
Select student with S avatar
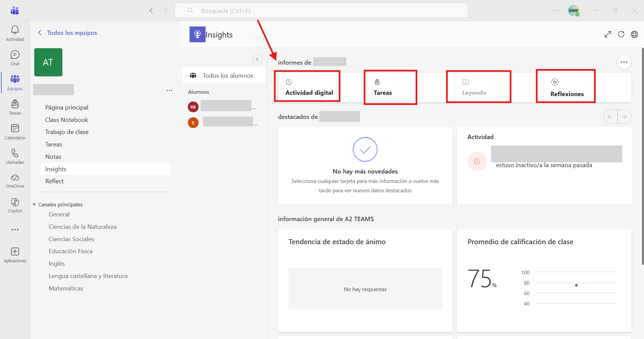pyautogui.click(x=193, y=123)
